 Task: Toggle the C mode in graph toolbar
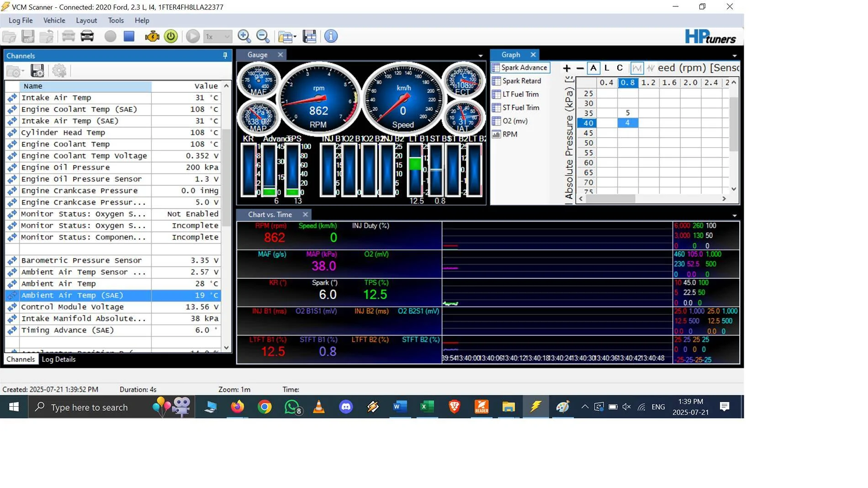(619, 68)
